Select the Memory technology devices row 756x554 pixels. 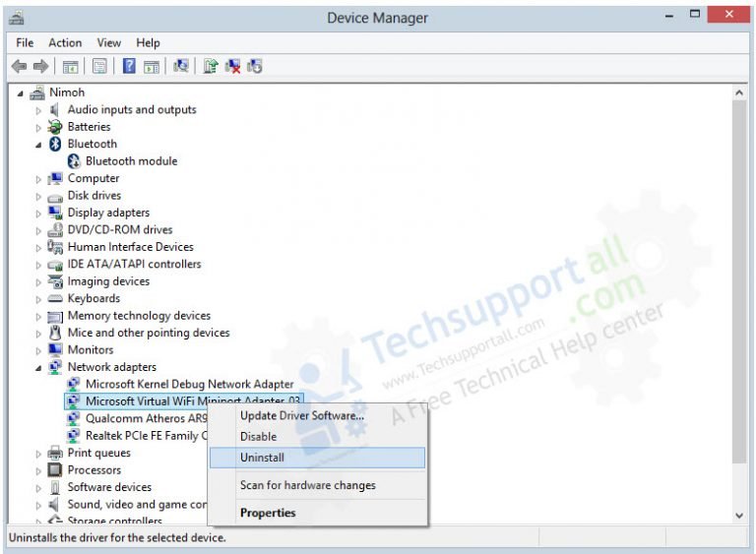(139, 316)
